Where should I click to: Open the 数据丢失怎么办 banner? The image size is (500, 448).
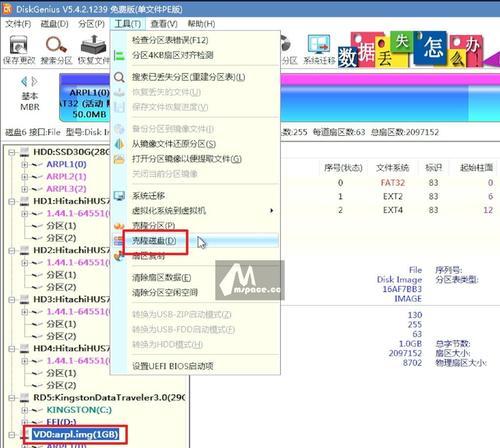coord(419,49)
